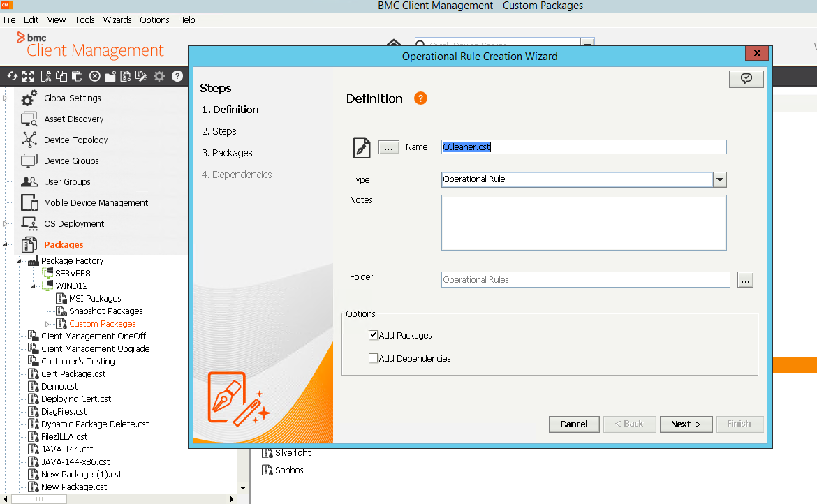Select MSI Packages in the tree

tap(95, 298)
